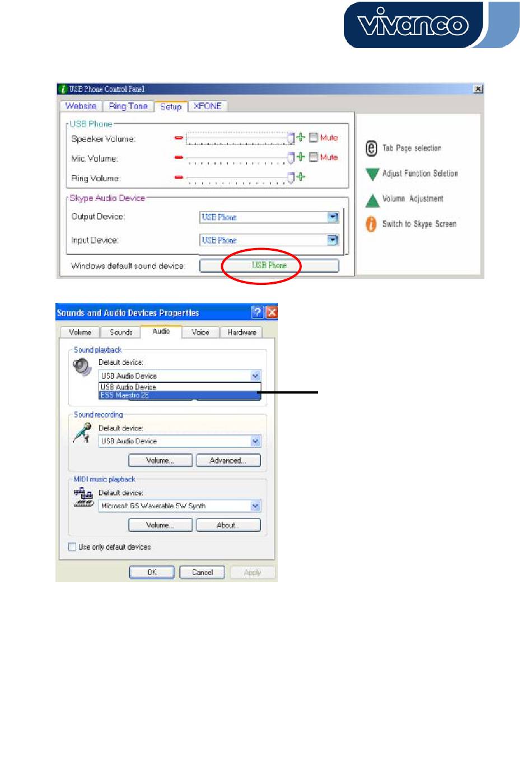Open the Output Device dropdown
Image resolution: width=532 pixels, height=772 pixels.
[x=333, y=217]
